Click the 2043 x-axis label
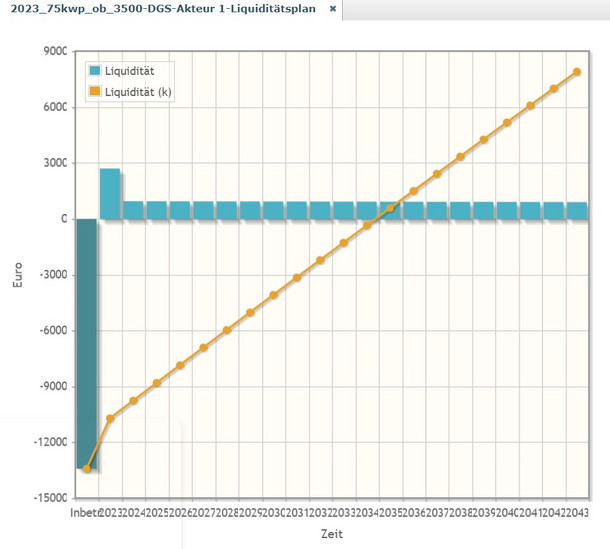 click(x=578, y=513)
